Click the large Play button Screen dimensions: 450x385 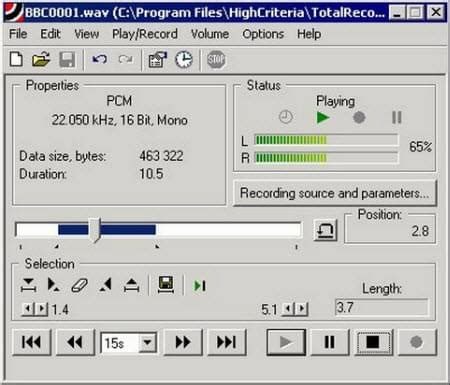[x=286, y=342]
